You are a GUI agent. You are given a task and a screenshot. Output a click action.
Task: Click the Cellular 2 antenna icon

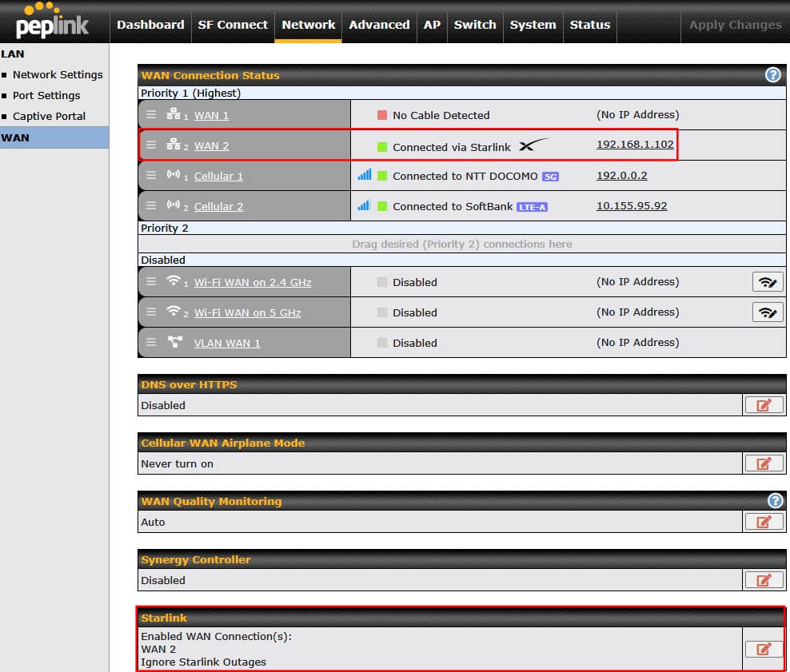pos(174,205)
